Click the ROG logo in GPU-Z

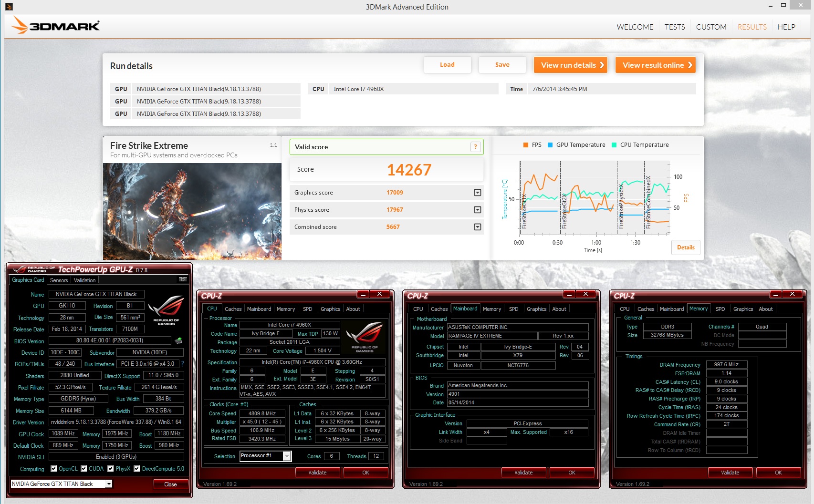[166, 310]
